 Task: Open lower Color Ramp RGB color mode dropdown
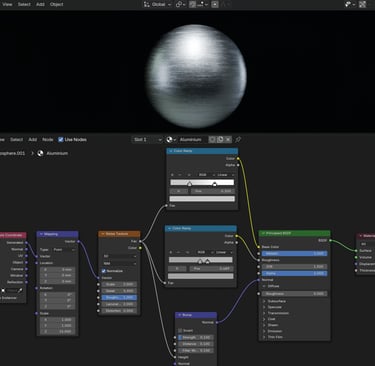pos(204,252)
